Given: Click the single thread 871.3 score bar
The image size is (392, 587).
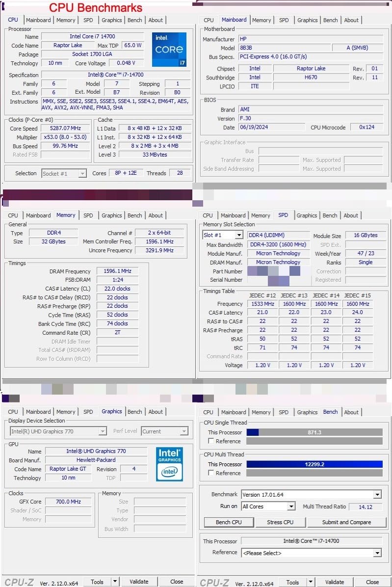Looking at the screenshot, I should pyautogui.click(x=314, y=432).
